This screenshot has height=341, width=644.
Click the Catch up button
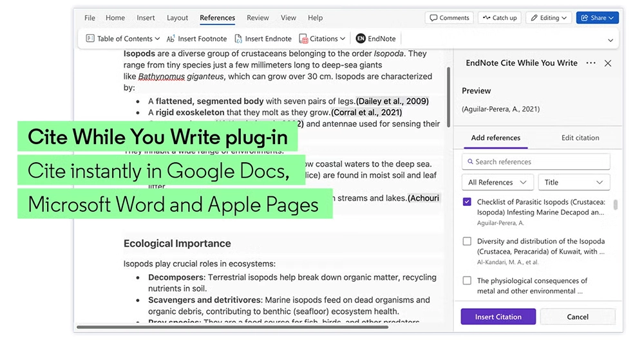(x=500, y=17)
